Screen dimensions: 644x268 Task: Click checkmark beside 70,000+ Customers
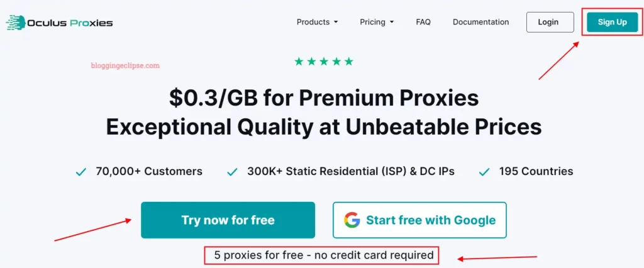point(80,172)
